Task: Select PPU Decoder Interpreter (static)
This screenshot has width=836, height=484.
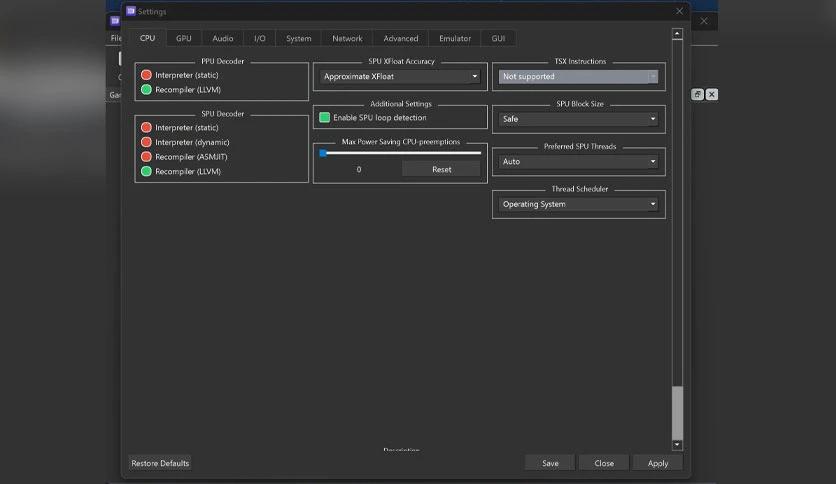Action: (180, 75)
